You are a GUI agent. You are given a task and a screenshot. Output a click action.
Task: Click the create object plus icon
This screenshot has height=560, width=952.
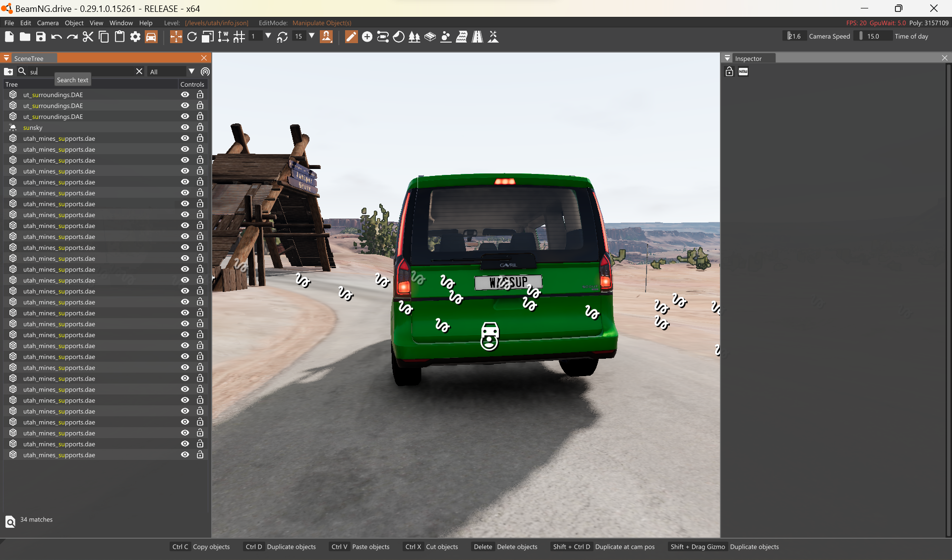[367, 37]
